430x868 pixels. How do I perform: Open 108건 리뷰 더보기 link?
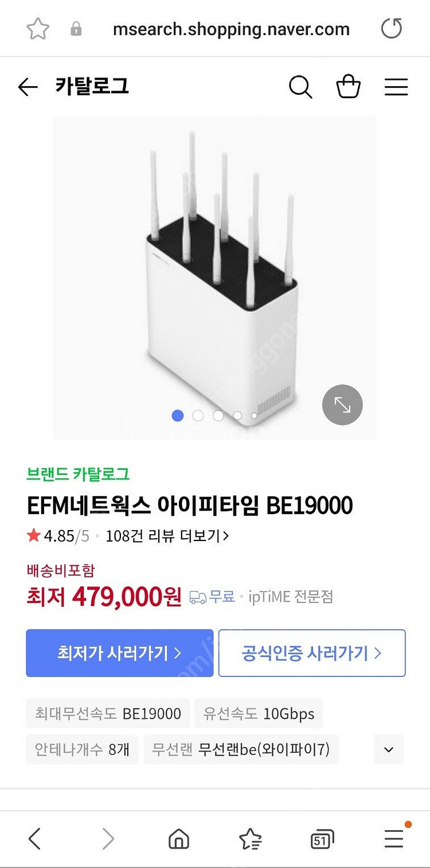coord(167,536)
